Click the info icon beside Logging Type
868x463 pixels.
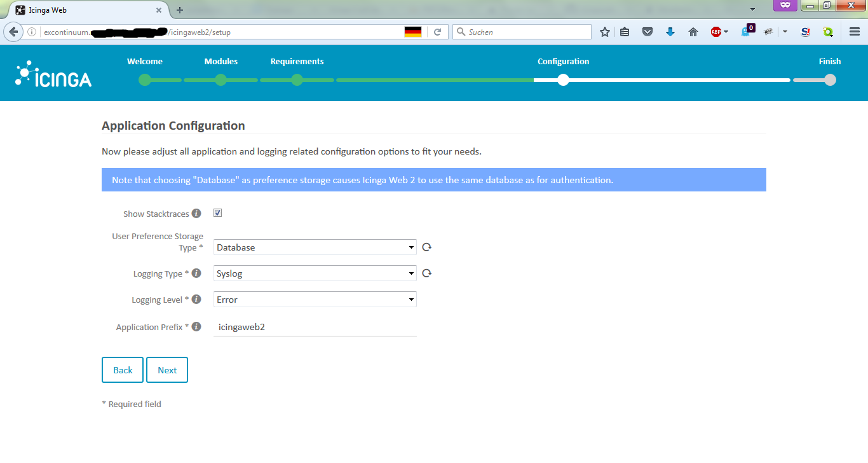(x=196, y=273)
